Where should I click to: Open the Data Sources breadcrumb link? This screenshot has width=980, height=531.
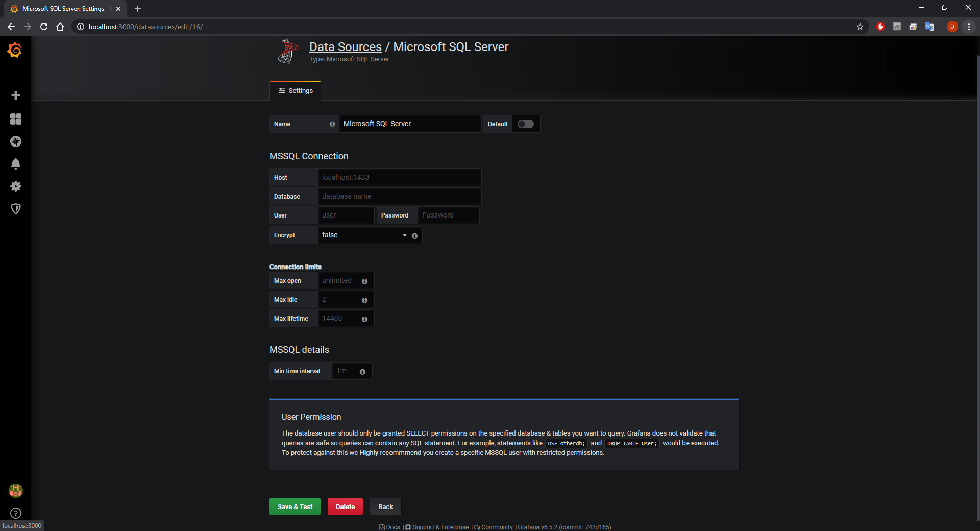point(346,47)
